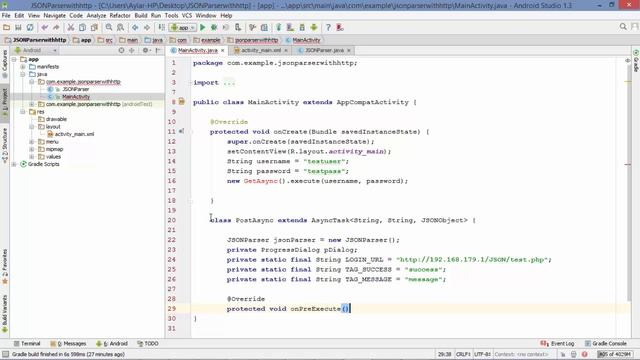Image resolution: width=640 pixels, height=360 pixels.
Task: Expand the Gradle Scripts node
Action: click(x=14, y=164)
